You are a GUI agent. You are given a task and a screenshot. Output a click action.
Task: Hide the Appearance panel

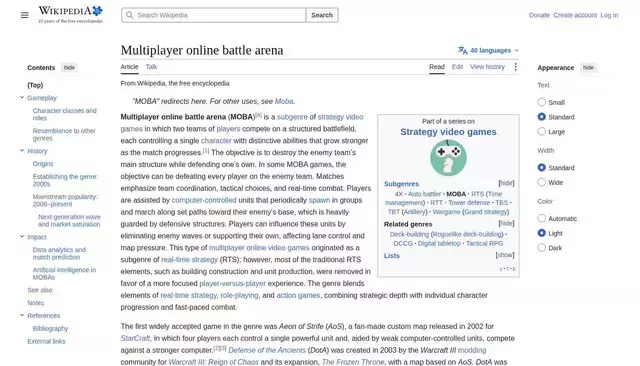coord(588,67)
